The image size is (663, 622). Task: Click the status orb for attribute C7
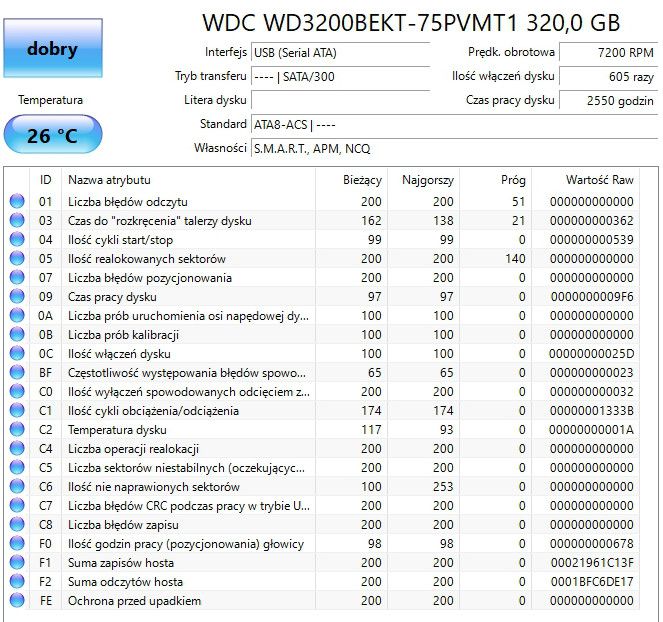[x=17, y=505]
